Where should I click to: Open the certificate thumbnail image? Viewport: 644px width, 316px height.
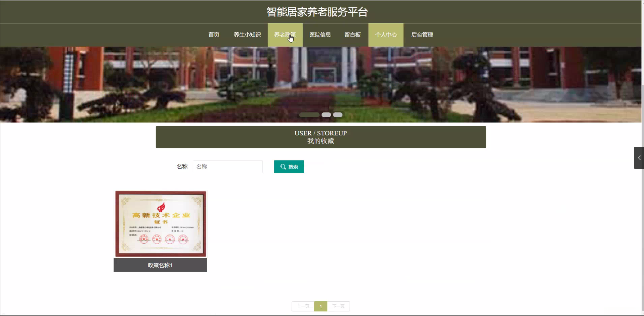point(160,224)
